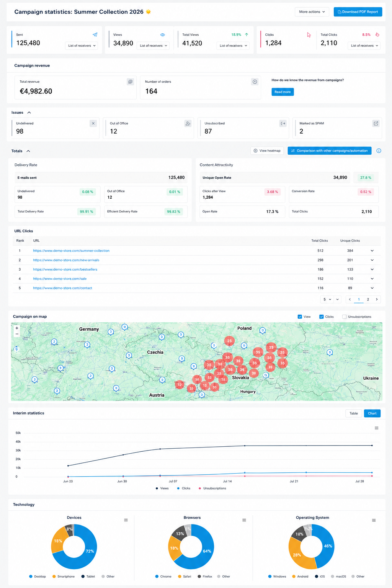
Task: Enable the Unsubscriptions map checkbox
Action: pyautogui.click(x=345, y=317)
